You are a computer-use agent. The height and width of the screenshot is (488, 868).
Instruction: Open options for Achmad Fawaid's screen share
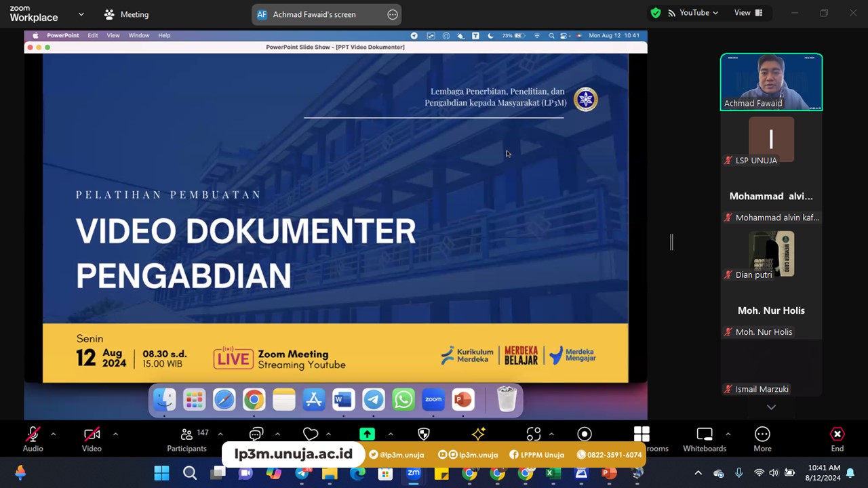pyautogui.click(x=393, y=14)
